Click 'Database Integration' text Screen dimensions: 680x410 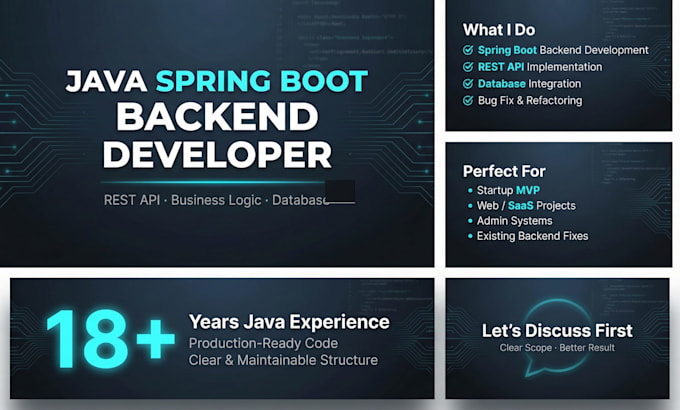click(x=529, y=84)
